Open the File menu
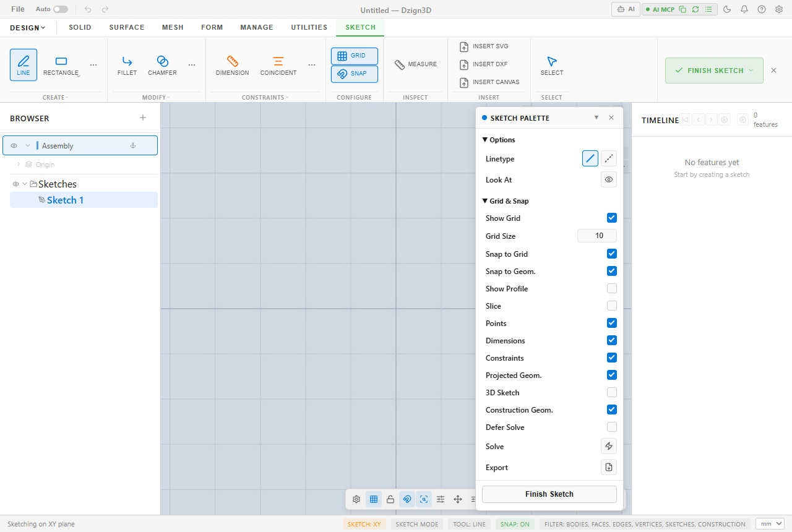 point(18,9)
